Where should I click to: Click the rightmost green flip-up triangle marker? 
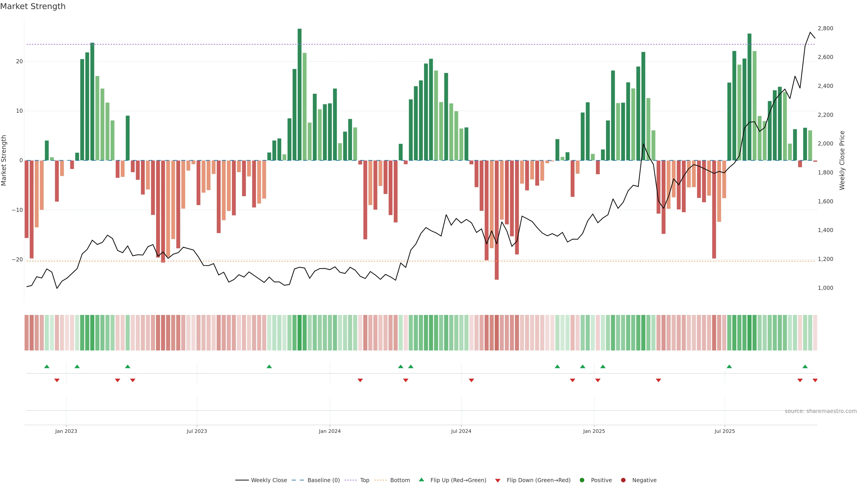[x=805, y=366]
